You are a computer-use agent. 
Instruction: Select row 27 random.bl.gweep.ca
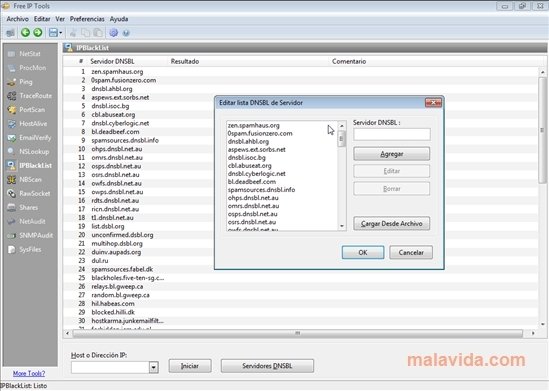tap(120, 295)
